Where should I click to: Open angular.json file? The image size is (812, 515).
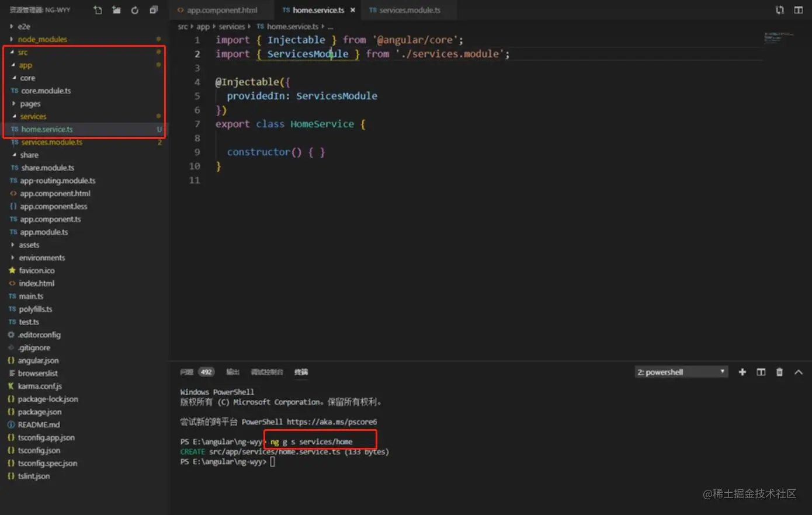[x=38, y=360]
